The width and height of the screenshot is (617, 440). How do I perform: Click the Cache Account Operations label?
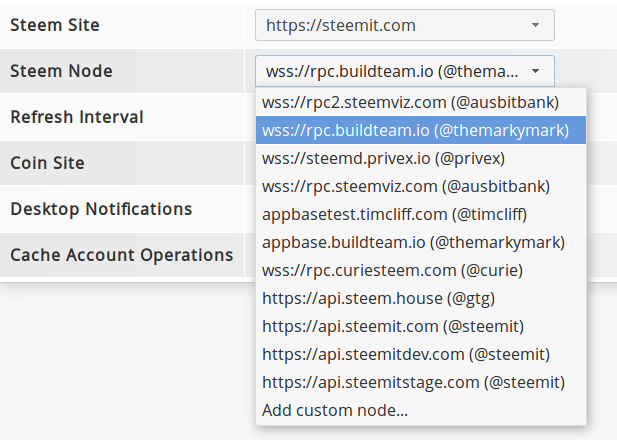122,255
